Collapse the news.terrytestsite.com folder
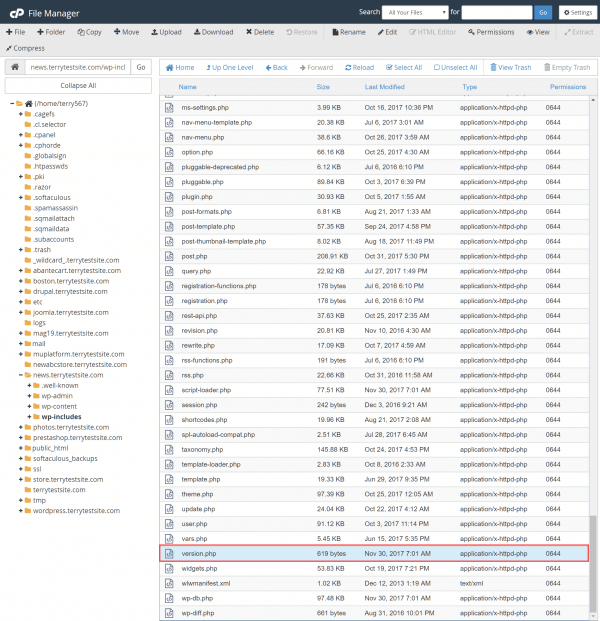The height and width of the screenshot is (621, 600). [20, 375]
